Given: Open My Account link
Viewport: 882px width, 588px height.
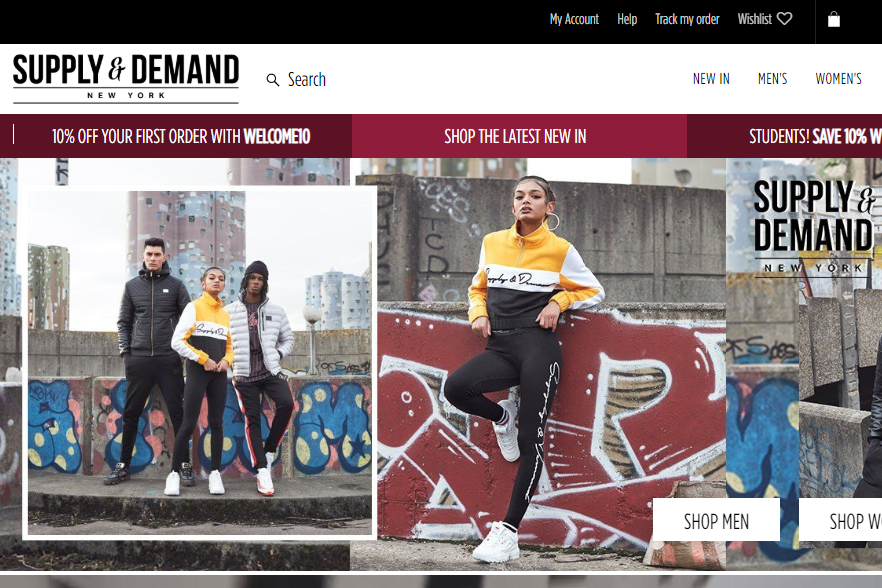Looking at the screenshot, I should [x=574, y=19].
